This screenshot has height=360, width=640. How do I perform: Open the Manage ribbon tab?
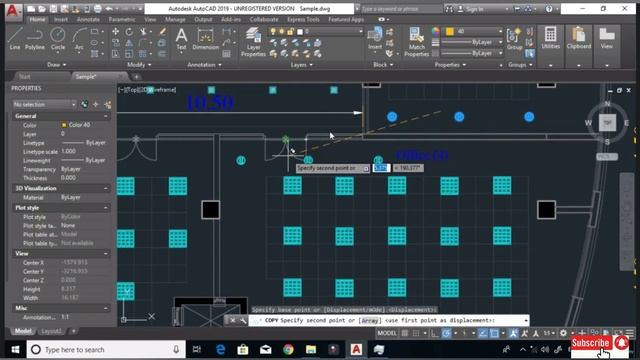click(x=175, y=19)
